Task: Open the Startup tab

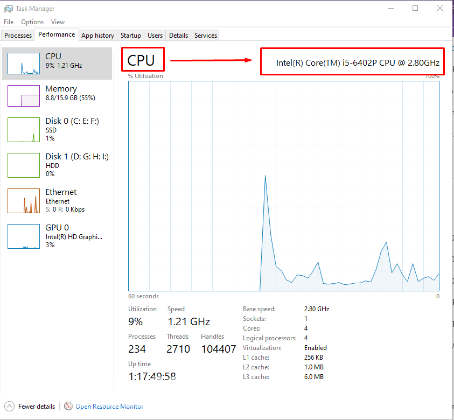Action: [x=131, y=35]
